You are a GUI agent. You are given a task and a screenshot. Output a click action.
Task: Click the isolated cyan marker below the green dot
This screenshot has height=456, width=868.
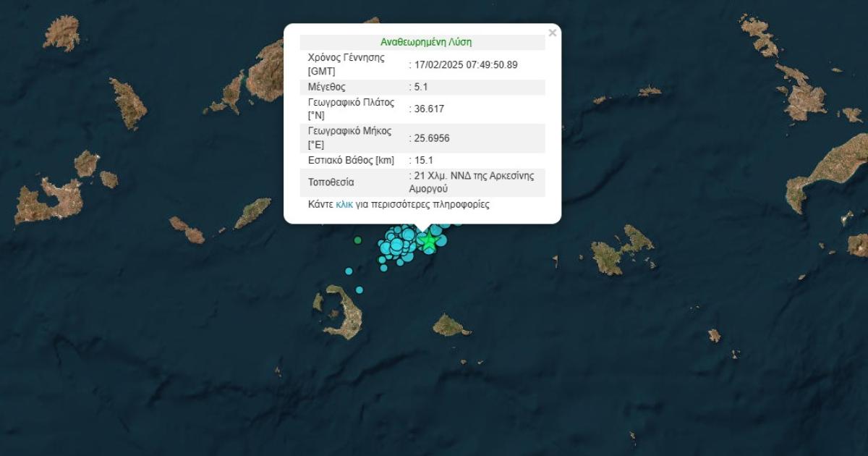click(349, 271)
